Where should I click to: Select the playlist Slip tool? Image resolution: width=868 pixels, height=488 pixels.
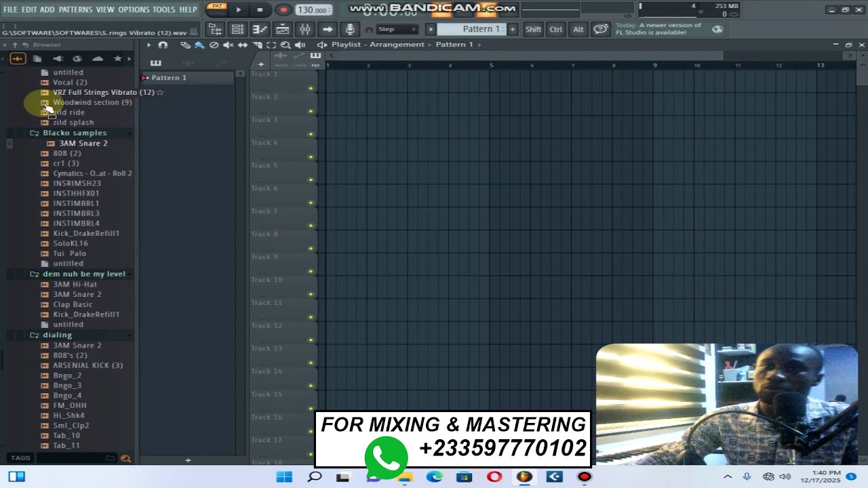pyautogui.click(x=242, y=45)
